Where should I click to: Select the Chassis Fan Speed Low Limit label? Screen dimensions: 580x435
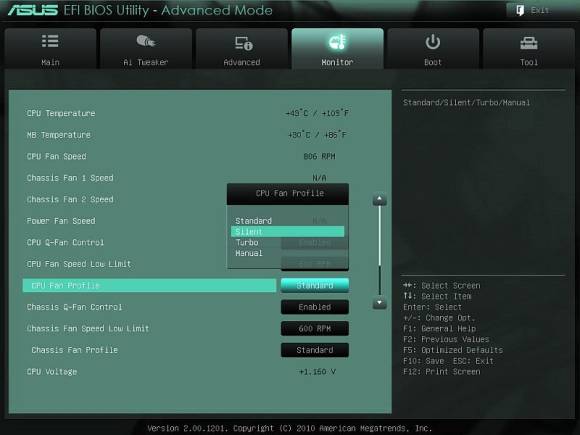(88, 328)
